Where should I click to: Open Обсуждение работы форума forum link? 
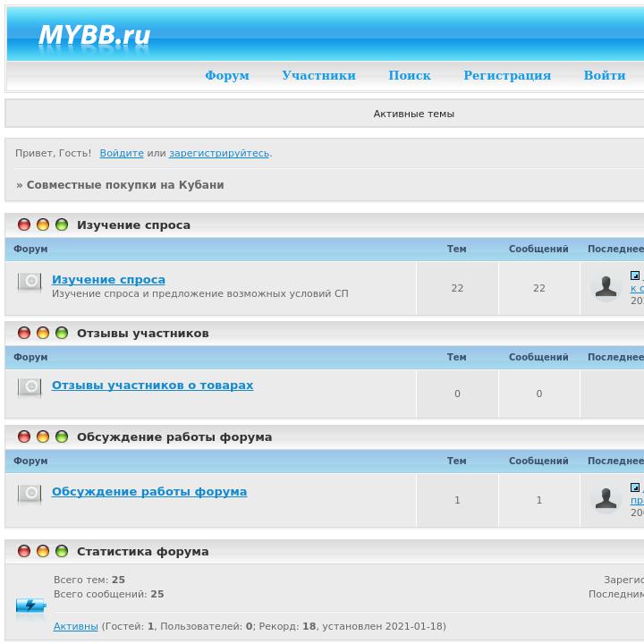149,492
